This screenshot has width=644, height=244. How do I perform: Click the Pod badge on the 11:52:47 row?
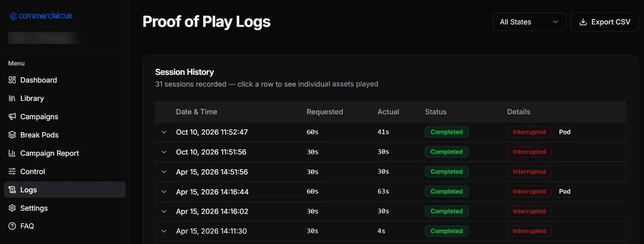pos(565,132)
